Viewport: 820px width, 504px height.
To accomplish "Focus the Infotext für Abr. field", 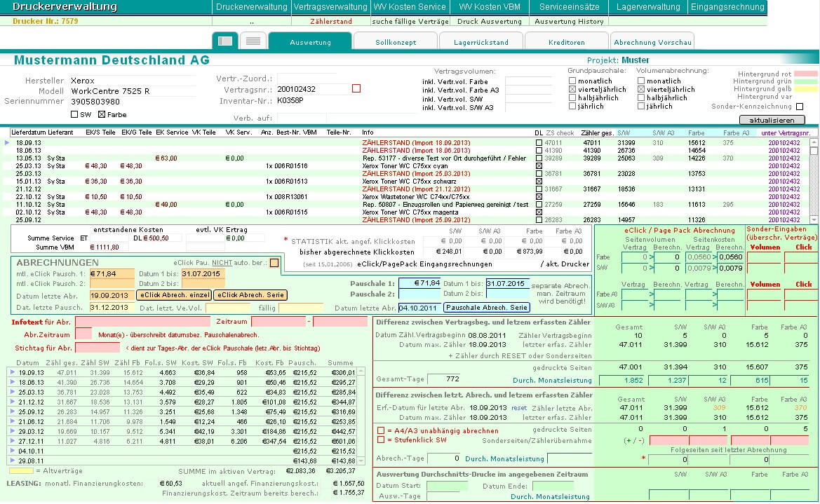I will point(143,322).
